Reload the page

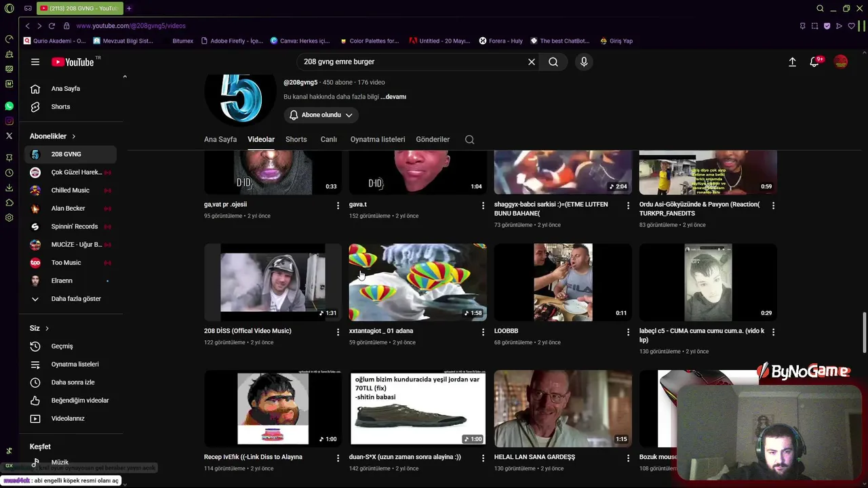52,26
